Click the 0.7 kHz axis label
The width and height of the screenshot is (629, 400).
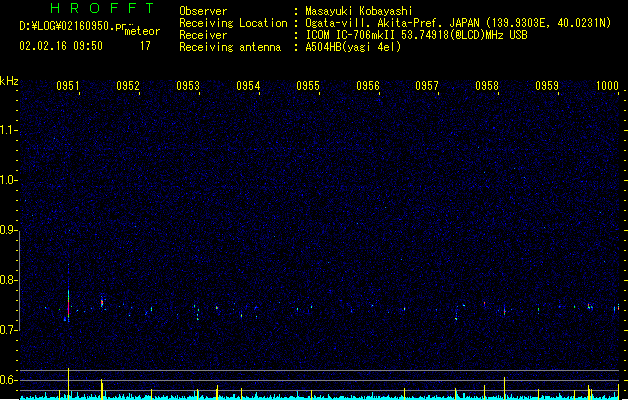(8, 330)
